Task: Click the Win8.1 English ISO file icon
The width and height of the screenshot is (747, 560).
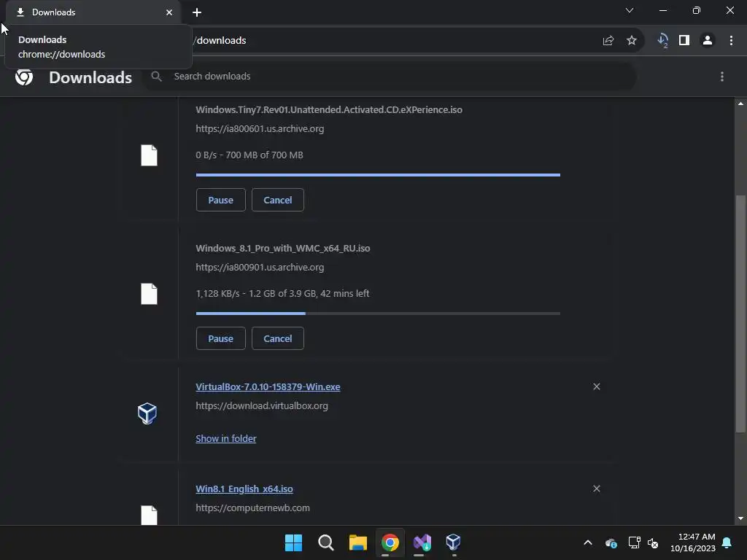Action: click(149, 516)
